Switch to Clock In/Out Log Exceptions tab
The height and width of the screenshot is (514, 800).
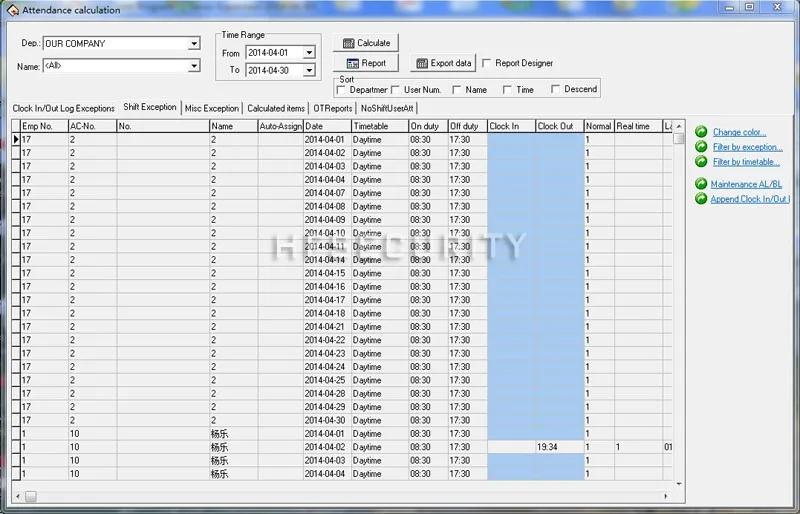point(64,108)
